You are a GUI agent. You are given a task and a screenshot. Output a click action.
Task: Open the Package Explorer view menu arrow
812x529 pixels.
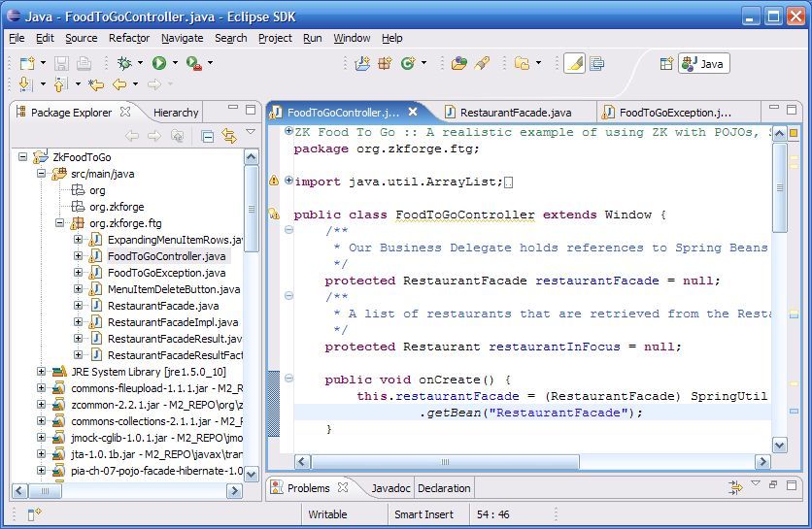point(251,134)
